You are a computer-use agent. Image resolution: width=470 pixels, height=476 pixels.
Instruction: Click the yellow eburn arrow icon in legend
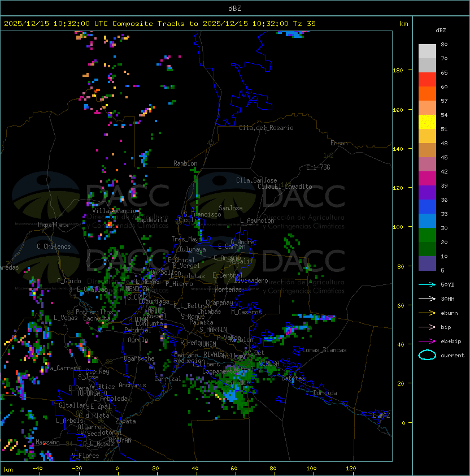coord(427,313)
